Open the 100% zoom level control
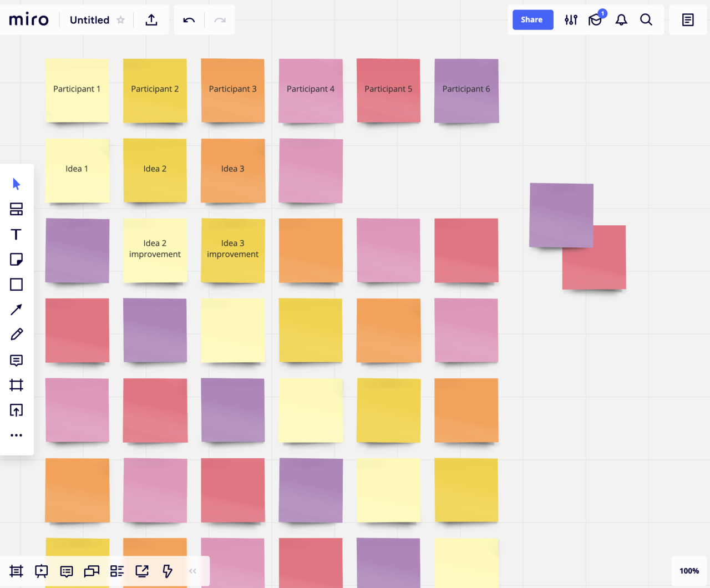Screen dimensions: 710x588 [x=689, y=571]
